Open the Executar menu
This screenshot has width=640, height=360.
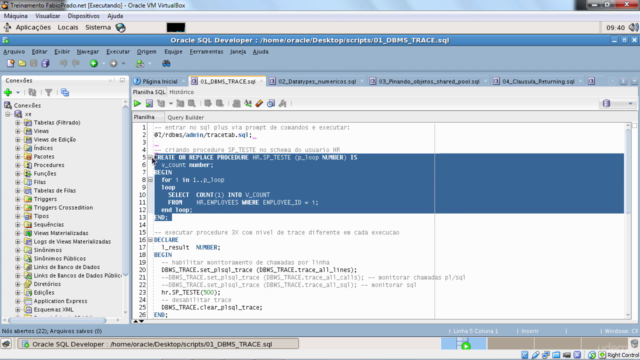coord(118,51)
